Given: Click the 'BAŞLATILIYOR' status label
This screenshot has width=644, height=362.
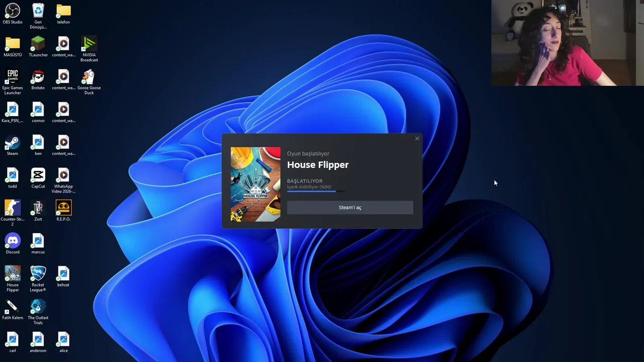Looking at the screenshot, I should point(304,181).
